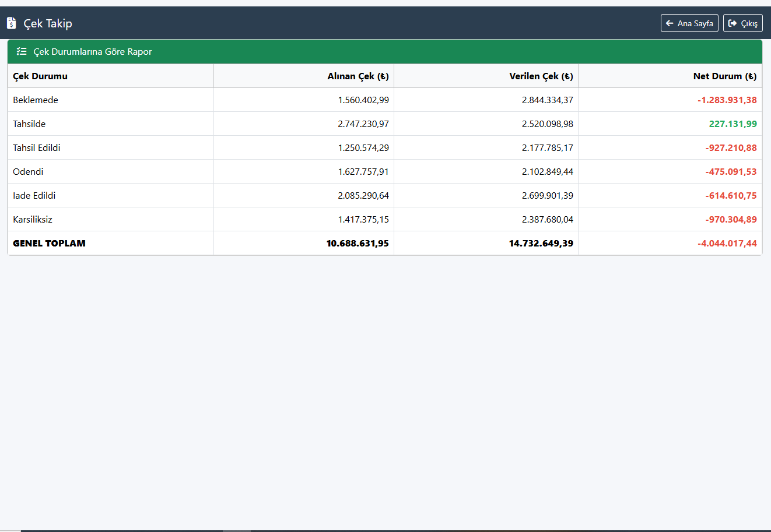Click the Alınan Çek (₺) column header
Viewport: 771px width, 532px height.
click(x=358, y=76)
